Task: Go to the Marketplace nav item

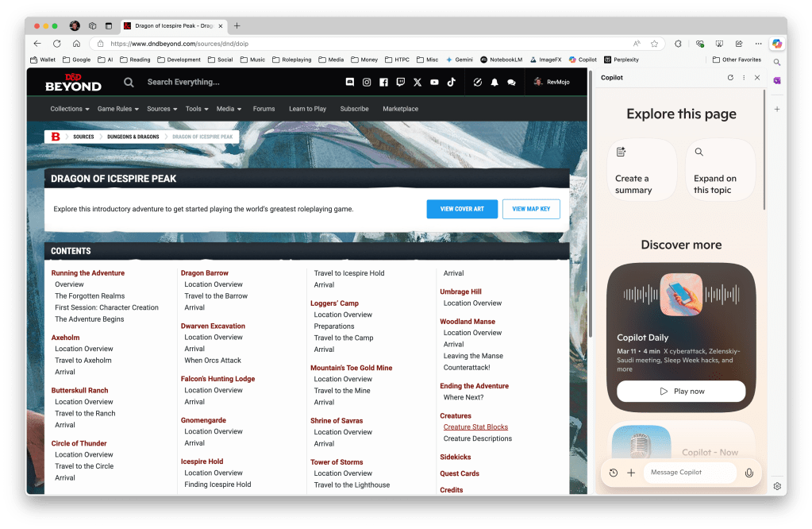Action: [400, 109]
